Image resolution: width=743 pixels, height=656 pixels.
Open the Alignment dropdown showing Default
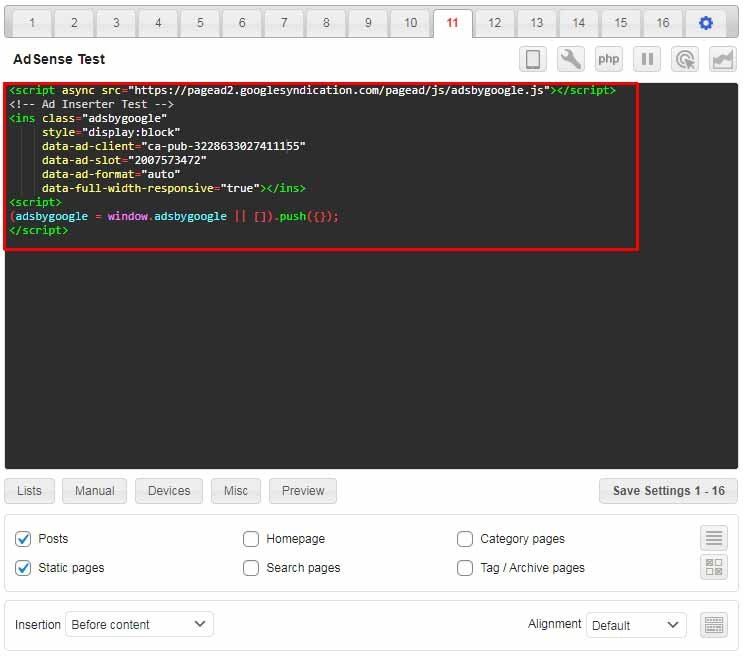coord(636,625)
